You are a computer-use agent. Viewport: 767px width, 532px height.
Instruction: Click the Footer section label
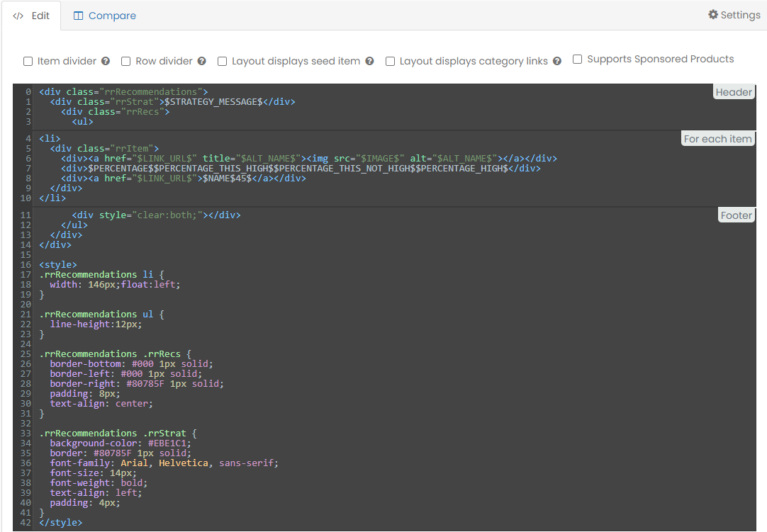click(736, 215)
